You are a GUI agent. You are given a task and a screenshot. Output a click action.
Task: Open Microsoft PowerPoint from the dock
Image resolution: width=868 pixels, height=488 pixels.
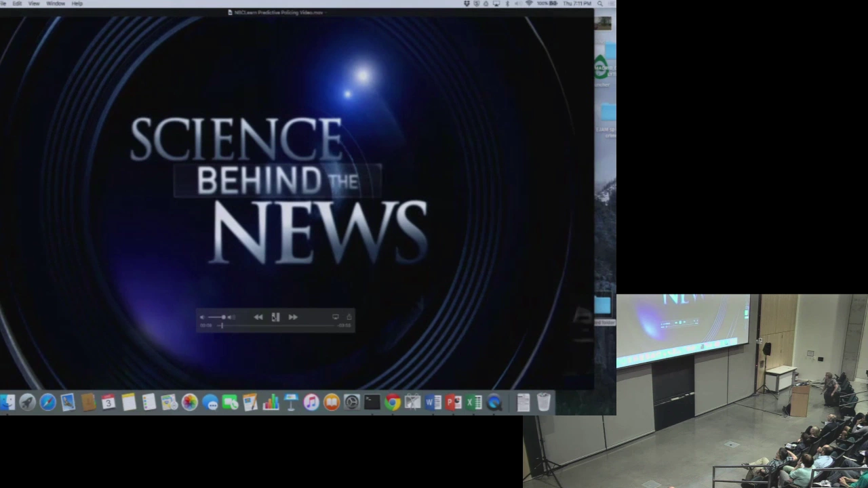click(x=454, y=402)
